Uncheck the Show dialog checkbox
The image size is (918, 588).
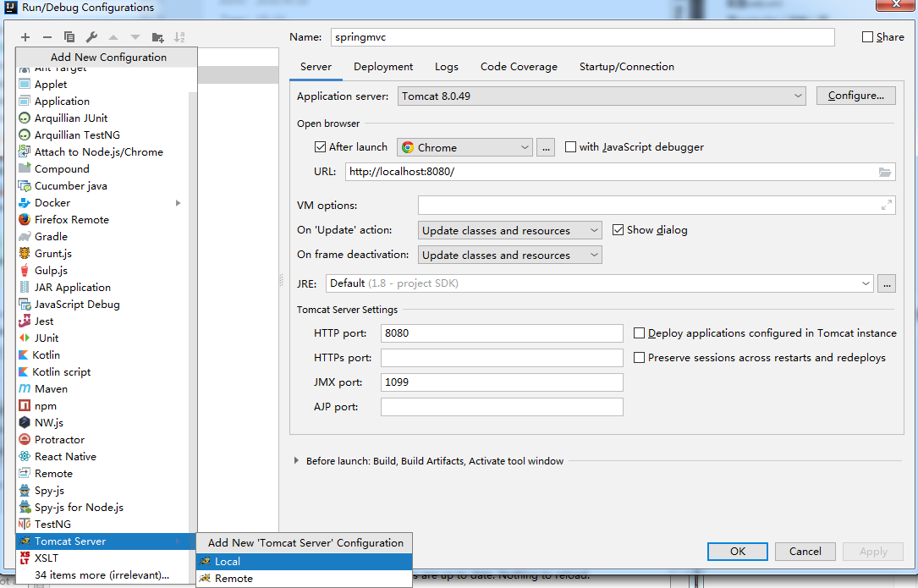click(618, 230)
